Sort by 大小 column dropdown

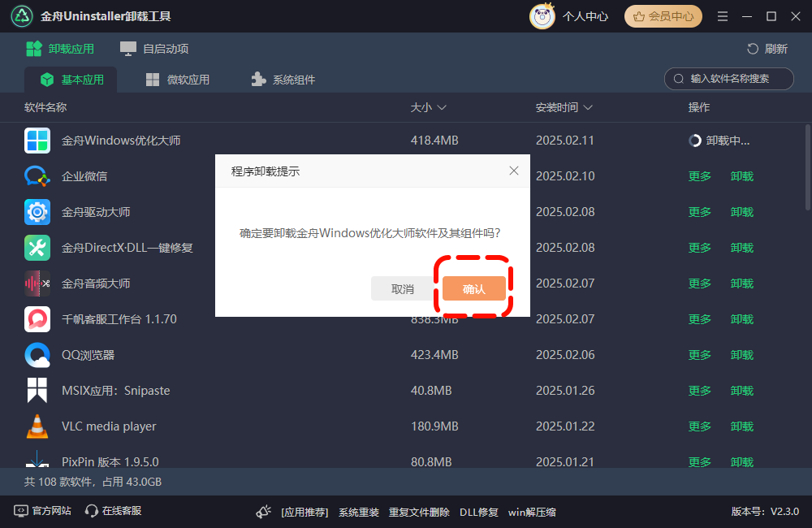point(428,107)
